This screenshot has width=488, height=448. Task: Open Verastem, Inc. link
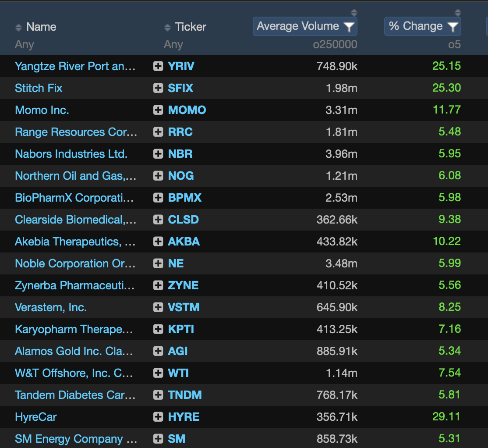tap(51, 307)
